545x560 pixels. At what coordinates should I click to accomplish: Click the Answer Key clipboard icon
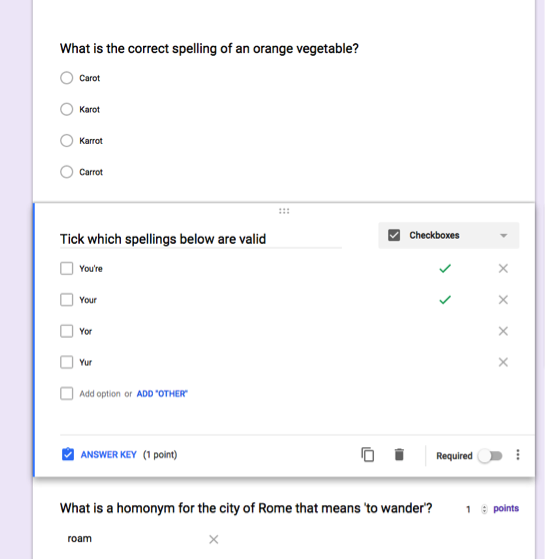coord(68,454)
